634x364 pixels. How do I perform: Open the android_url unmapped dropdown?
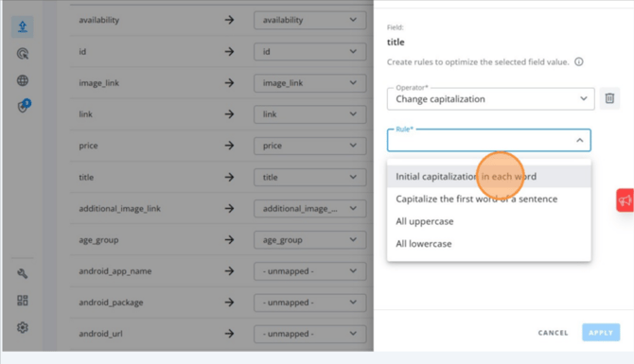tap(310, 334)
